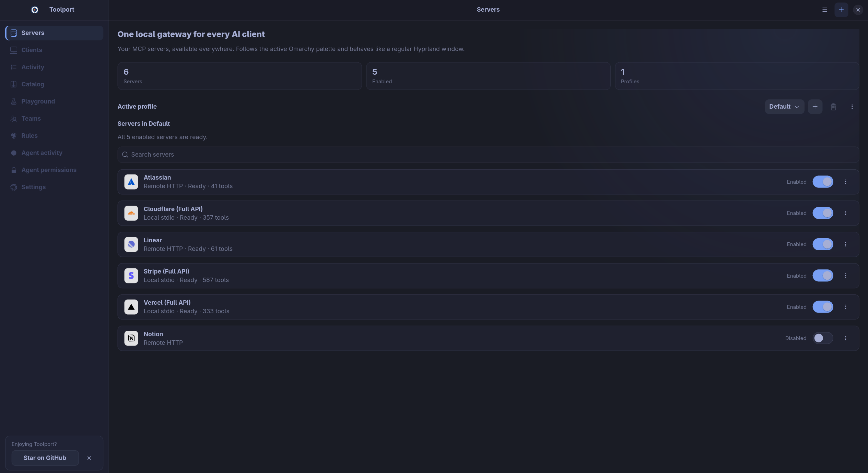Image resolution: width=868 pixels, height=473 pixels.
Task: Open the Teams section
Action: pyautogui.click(x=54, y=119)
